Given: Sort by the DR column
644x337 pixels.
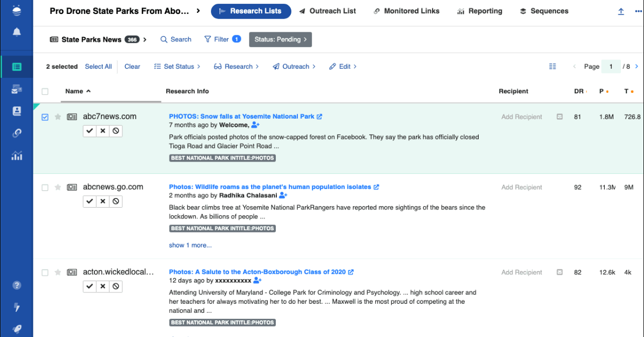Looking at the screenshot, I should 580,91.
